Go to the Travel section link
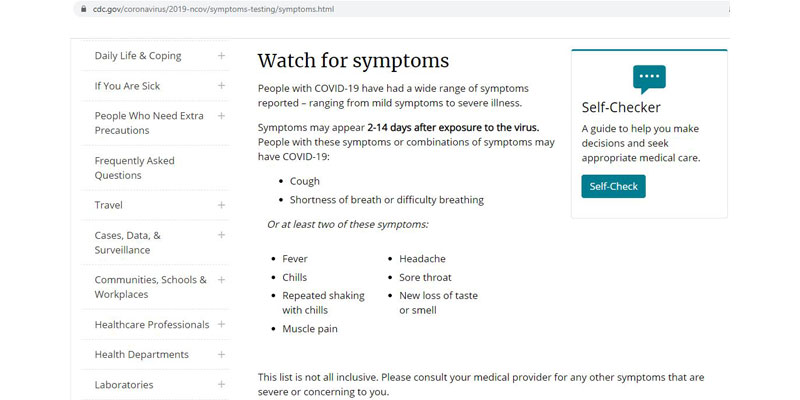 [x=109, y=205]
